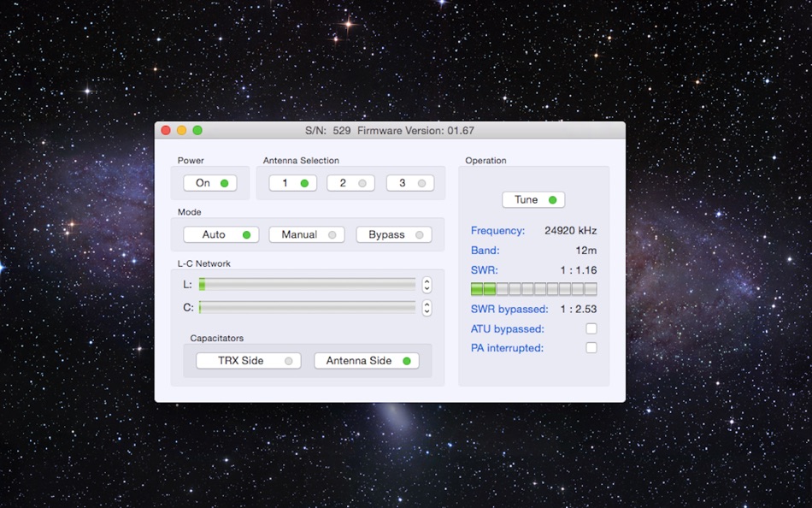Increase L value with stepper up arrow

click(427, 281)
